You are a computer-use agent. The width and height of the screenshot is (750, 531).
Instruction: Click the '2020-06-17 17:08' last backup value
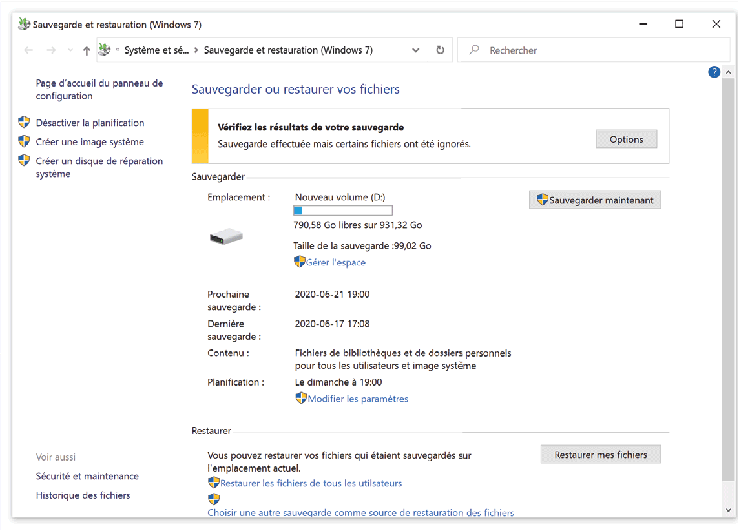[x=332, y=324]
